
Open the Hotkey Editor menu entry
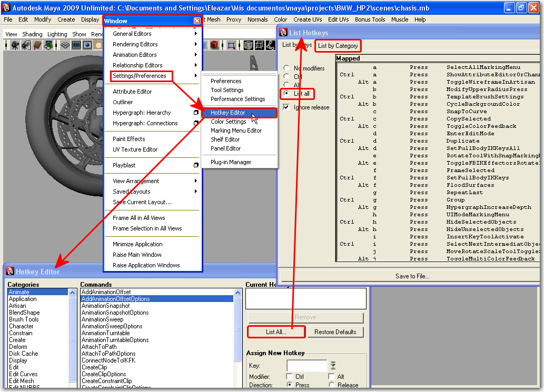point(239,113)
